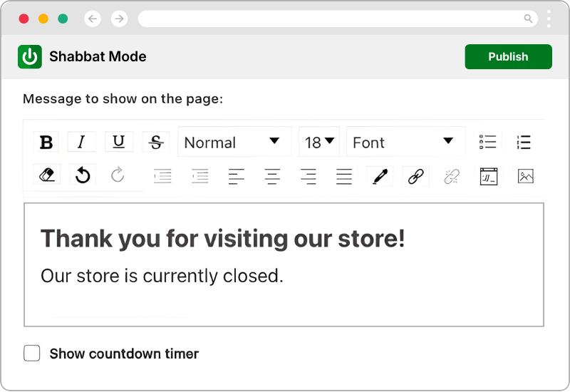Screen dimensions: 570x392
Task: Click the 'Message to show on the page:' label
Action: click(123, 99)
